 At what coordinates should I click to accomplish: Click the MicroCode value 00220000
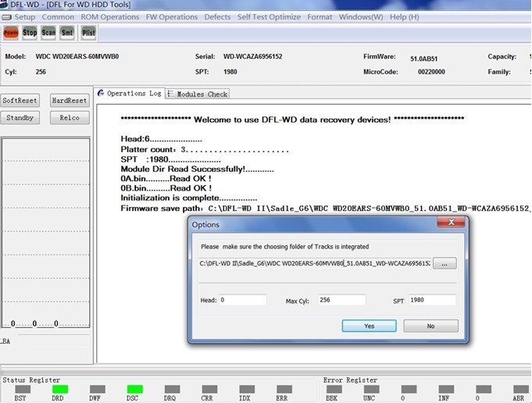tap(431, 72)
